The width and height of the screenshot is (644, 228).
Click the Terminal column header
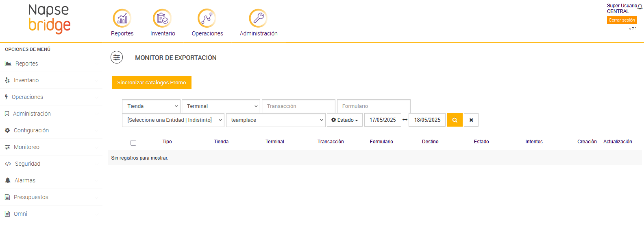click(275, 142)
